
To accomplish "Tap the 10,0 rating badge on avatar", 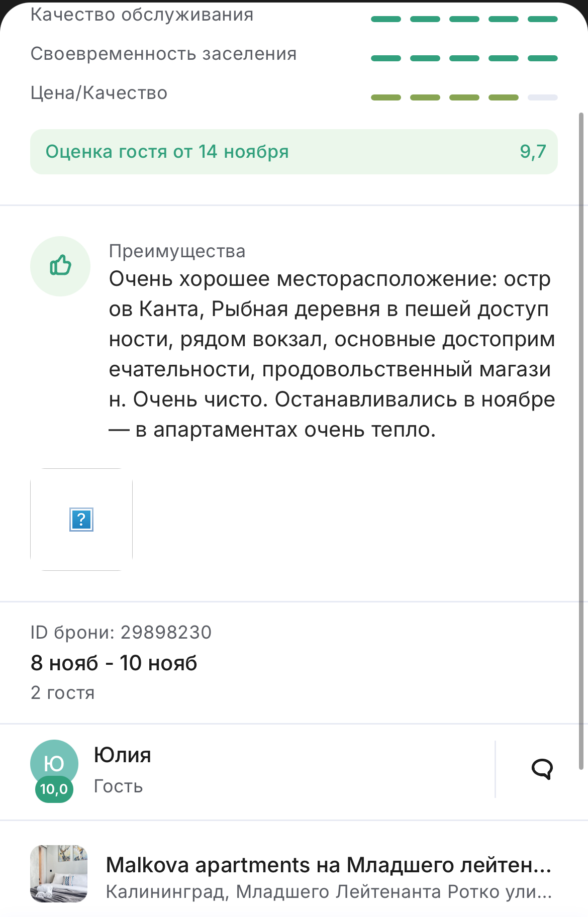I will (x=54, y=789).
